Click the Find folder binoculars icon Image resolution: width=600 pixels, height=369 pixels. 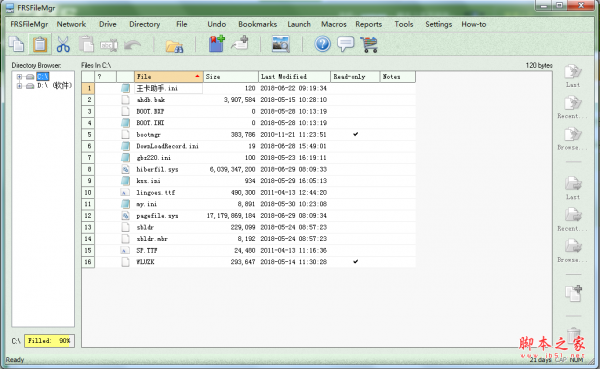click(x=174, y=45)
